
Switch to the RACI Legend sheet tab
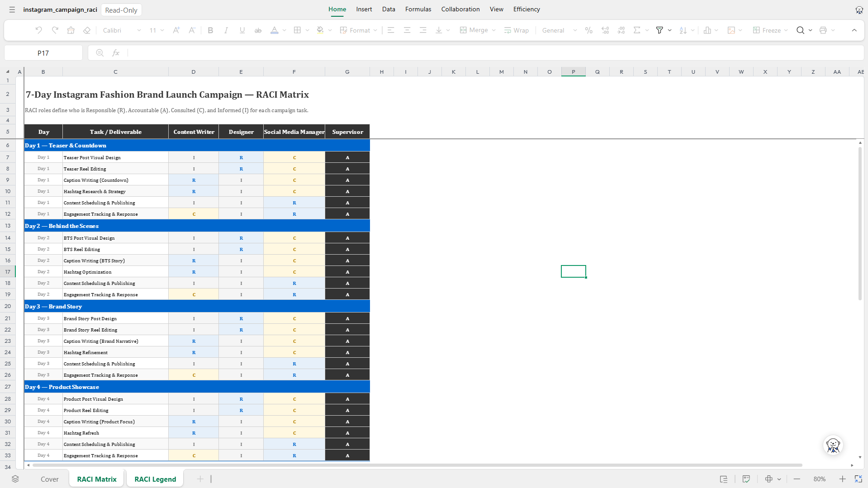[155, 479]
